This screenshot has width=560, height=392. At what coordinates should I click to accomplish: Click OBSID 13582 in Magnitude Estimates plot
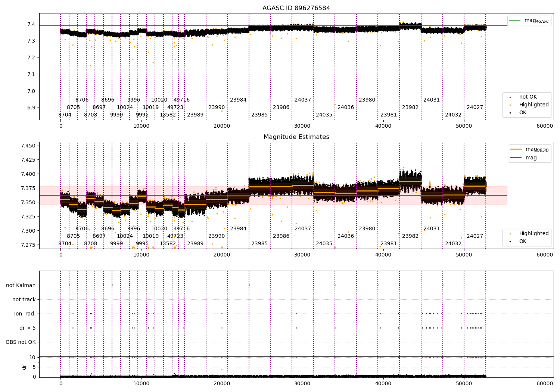[x=168, y=244]
